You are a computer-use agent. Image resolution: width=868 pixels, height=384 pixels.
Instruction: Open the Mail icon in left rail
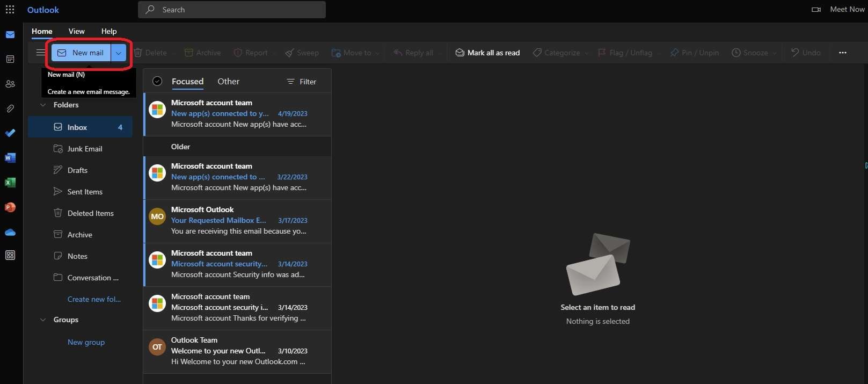[10, 35]
